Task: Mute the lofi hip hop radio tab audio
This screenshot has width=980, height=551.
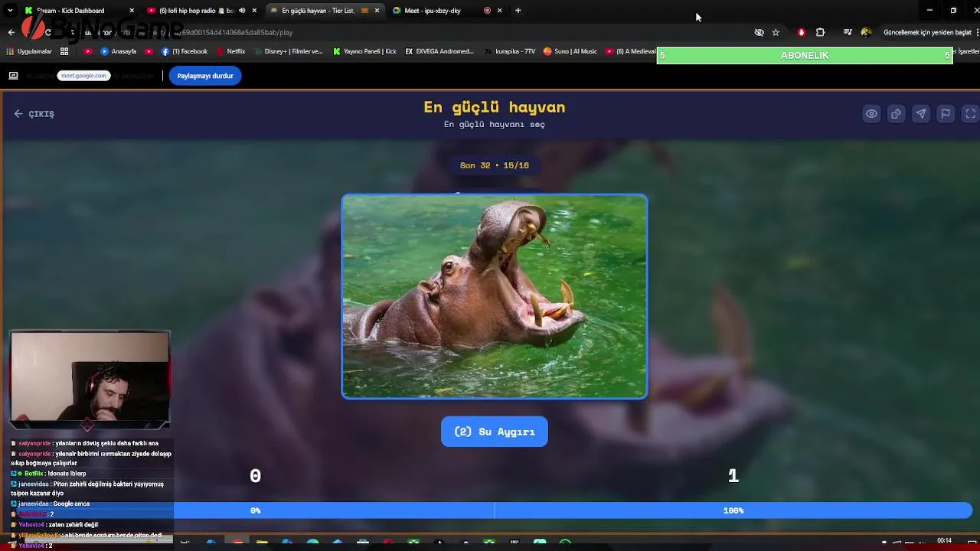Action: click(x=242, y=11)
